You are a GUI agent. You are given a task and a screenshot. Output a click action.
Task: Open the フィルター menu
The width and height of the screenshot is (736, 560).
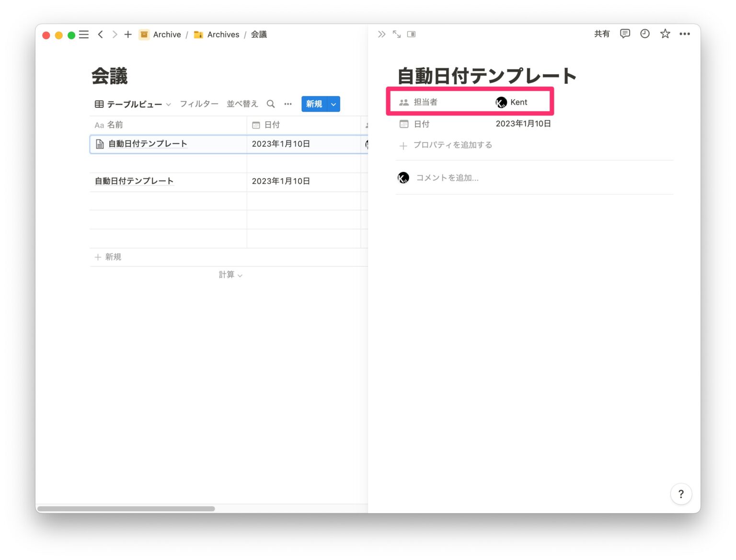tap(199, 104)
